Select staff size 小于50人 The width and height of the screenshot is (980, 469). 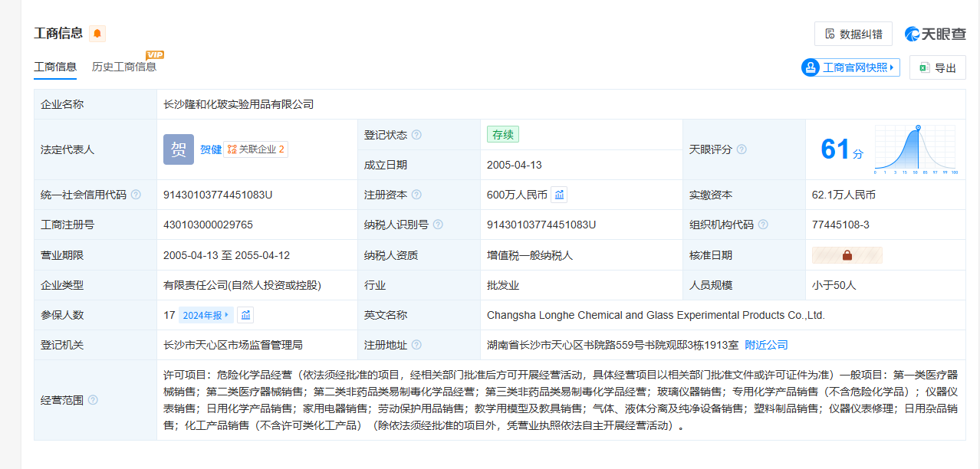pyautogui.click(x=834, y=285)
